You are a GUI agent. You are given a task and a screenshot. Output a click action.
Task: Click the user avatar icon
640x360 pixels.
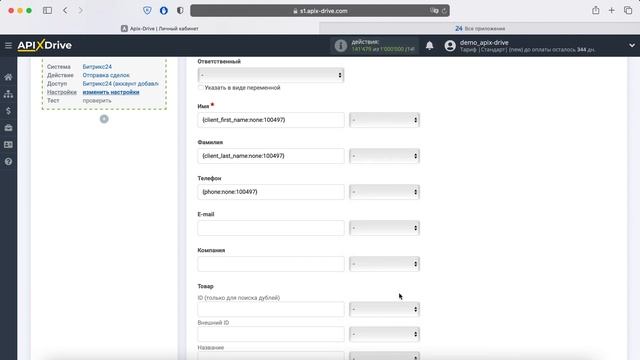pyautogui.click(x=450, y=45)
